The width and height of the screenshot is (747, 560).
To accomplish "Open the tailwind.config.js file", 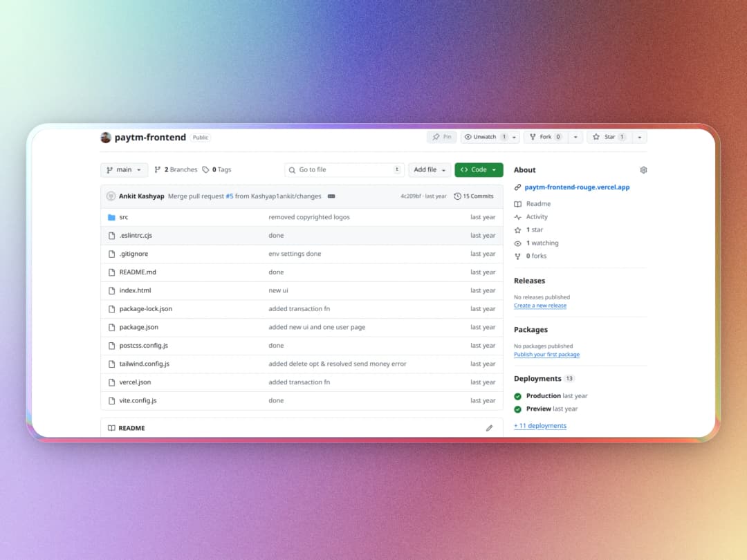I will (x=144, y=364).
